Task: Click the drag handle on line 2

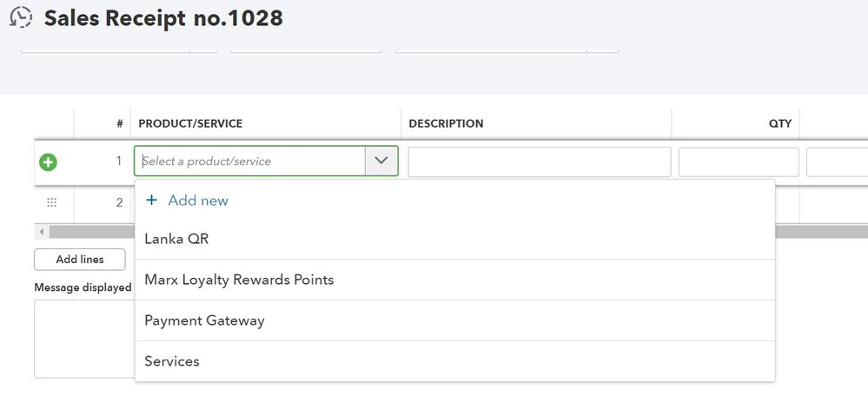Action: [51, 202]
